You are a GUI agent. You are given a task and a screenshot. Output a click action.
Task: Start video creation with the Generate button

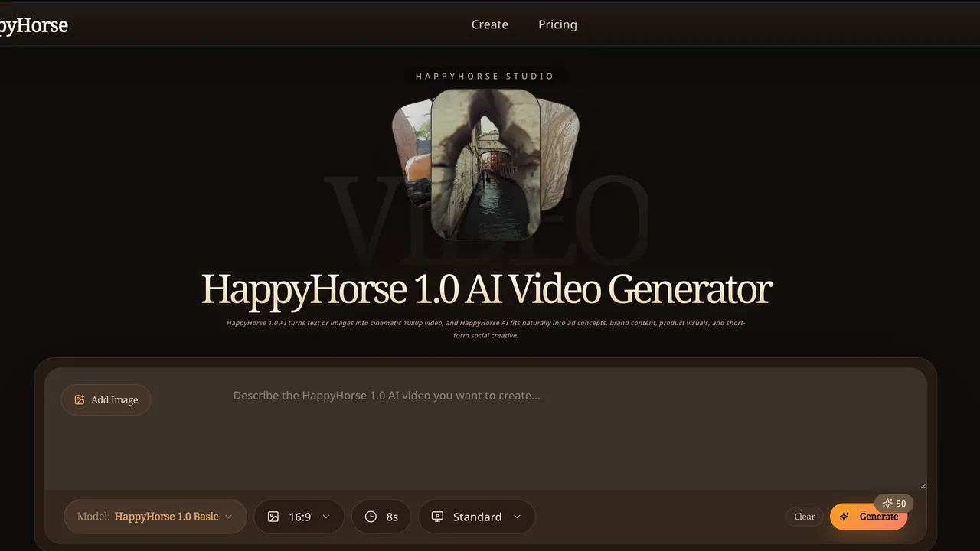point(869,517)
